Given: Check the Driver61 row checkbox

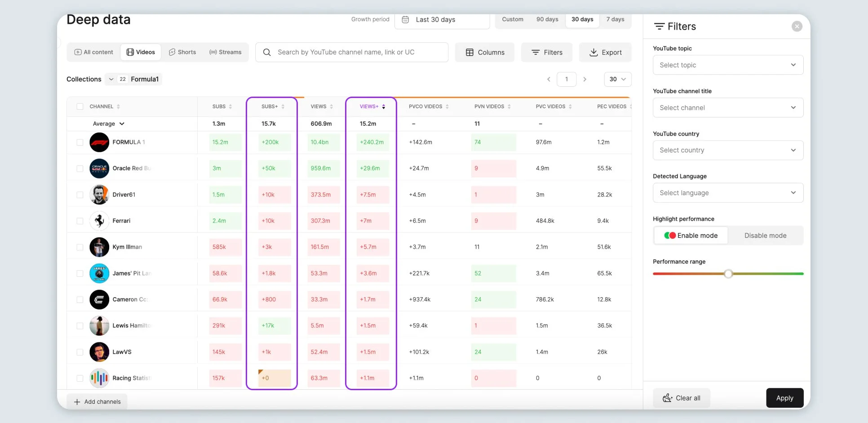Looking at the screenshot, I should (x=80, y=195).
